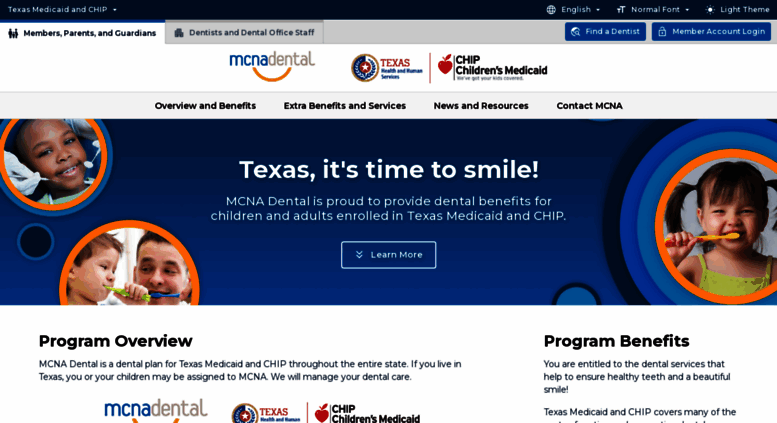The height and width of the screenshot is (423, 777).
Task: Click the Find a Dentist button
Action: 605,32
